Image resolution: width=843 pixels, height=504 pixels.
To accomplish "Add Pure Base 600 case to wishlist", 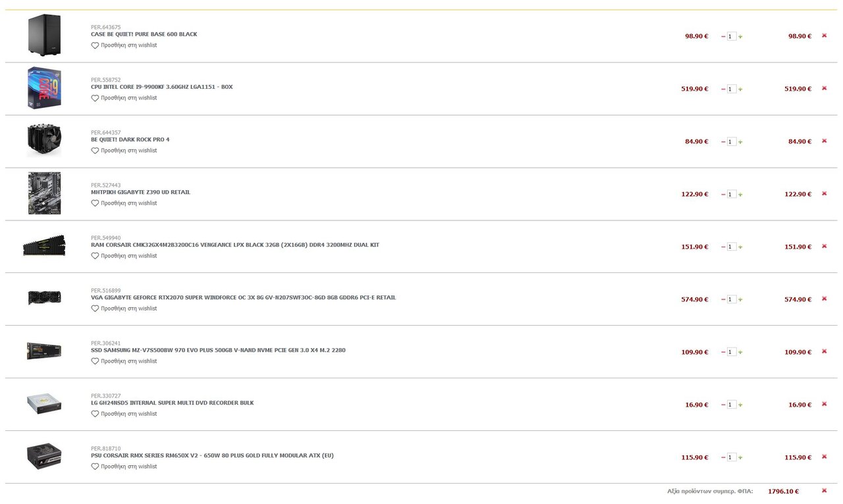I will 124,45.
